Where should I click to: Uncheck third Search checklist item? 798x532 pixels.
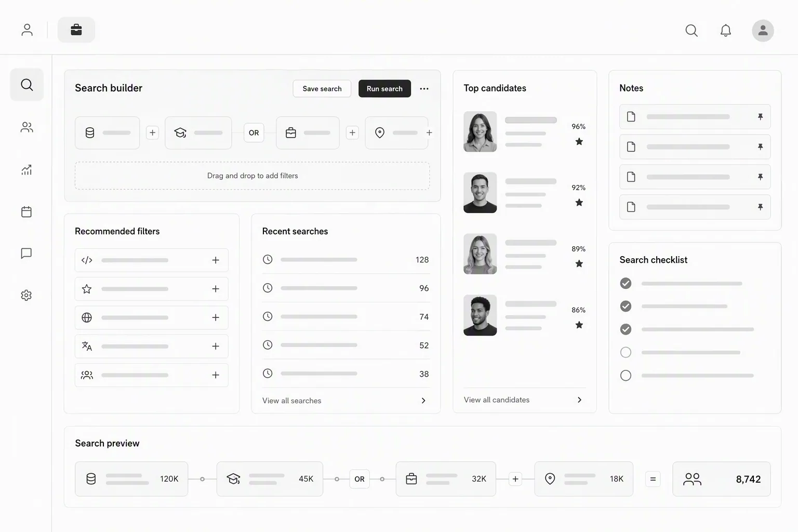coord(626,329)
